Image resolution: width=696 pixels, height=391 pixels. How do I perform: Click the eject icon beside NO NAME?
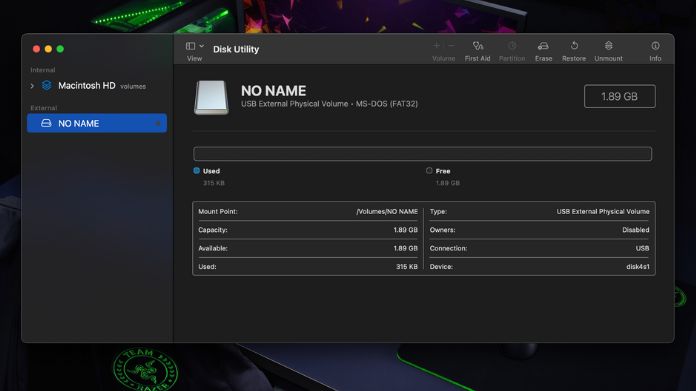click(x=158, y=123)
